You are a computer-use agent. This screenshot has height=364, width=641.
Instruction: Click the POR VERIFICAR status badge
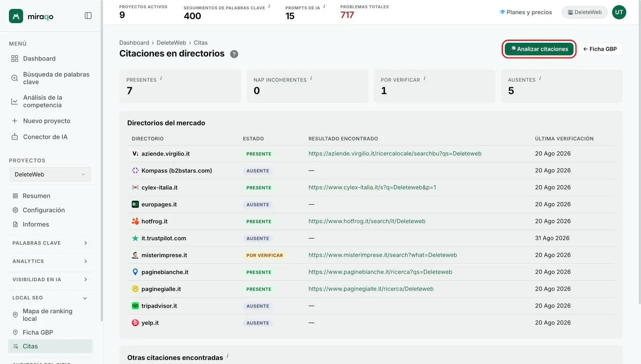264,255
